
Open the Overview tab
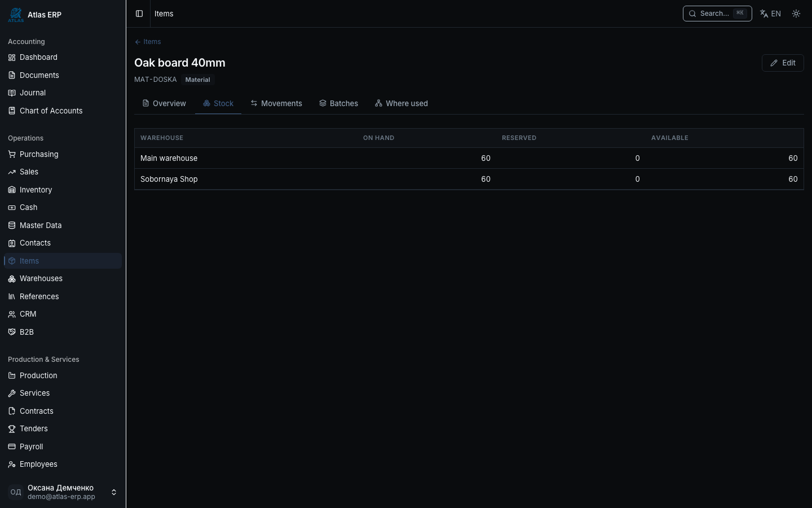coord(164,103)
